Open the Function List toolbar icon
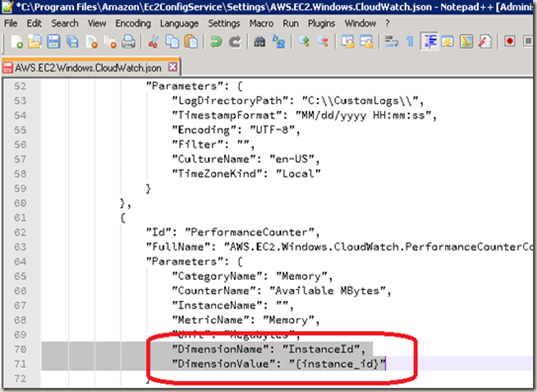 pos(485,42)
